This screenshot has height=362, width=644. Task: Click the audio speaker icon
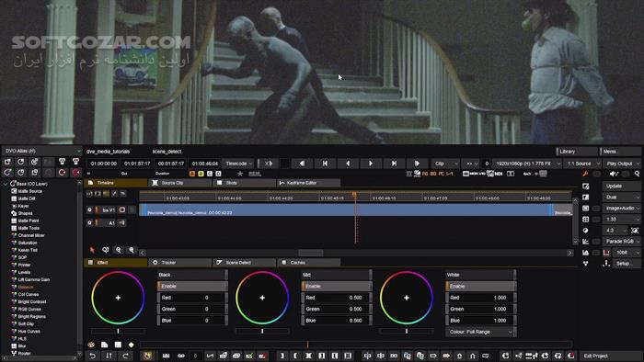pos(614,174)
